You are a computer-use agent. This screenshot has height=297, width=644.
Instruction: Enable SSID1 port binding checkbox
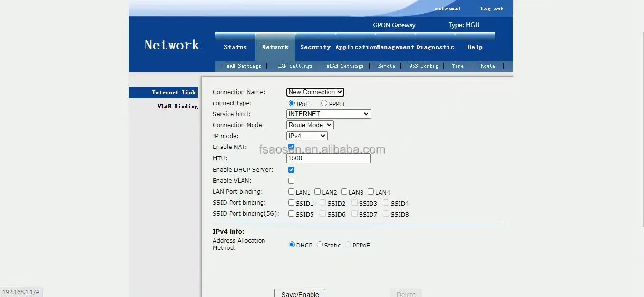click(291, 203)
